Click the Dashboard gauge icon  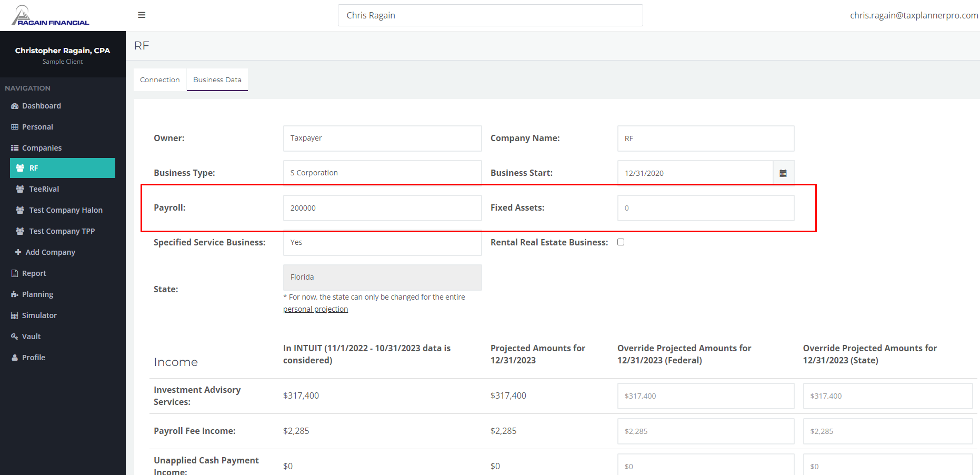pos(15,106)
